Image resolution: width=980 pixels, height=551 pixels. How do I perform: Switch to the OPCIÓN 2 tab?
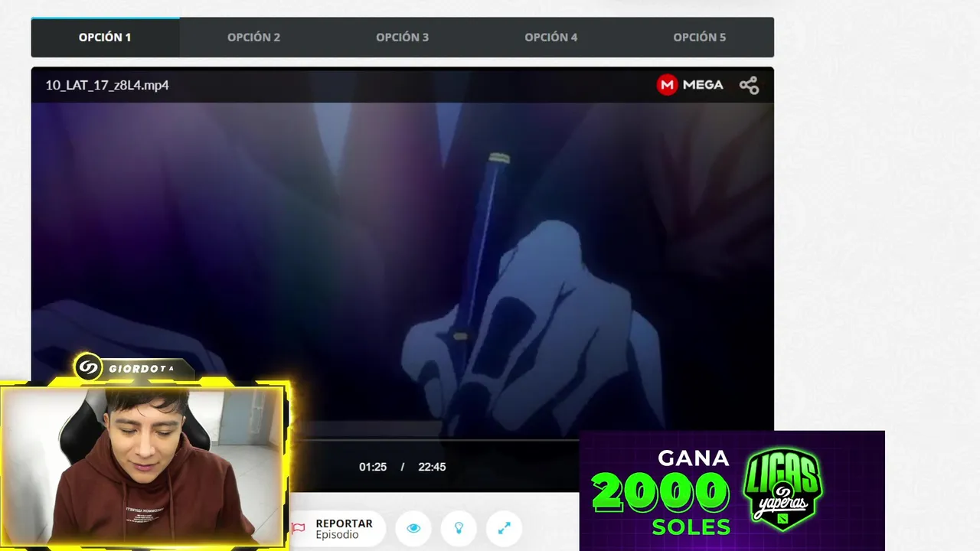[253, 37]
